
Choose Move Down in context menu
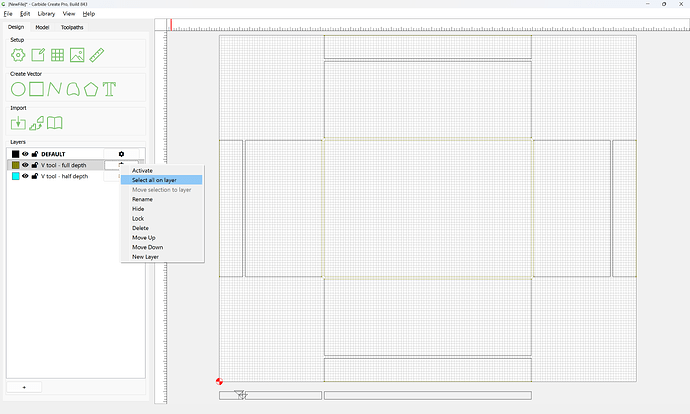(161, 247)
